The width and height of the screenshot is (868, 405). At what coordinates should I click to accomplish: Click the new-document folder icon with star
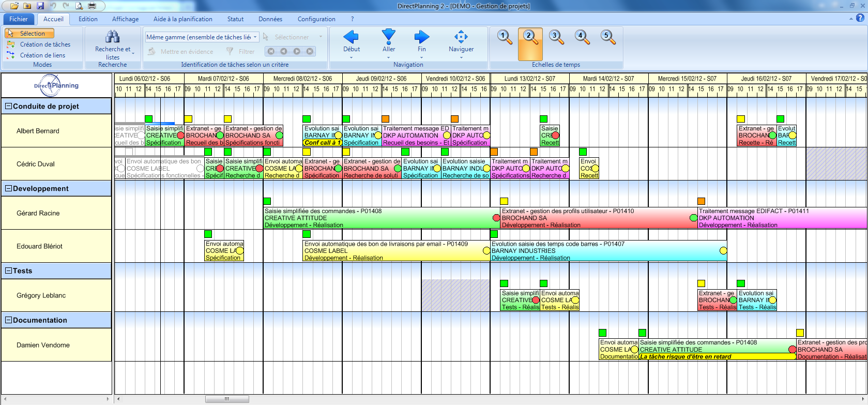27,6
